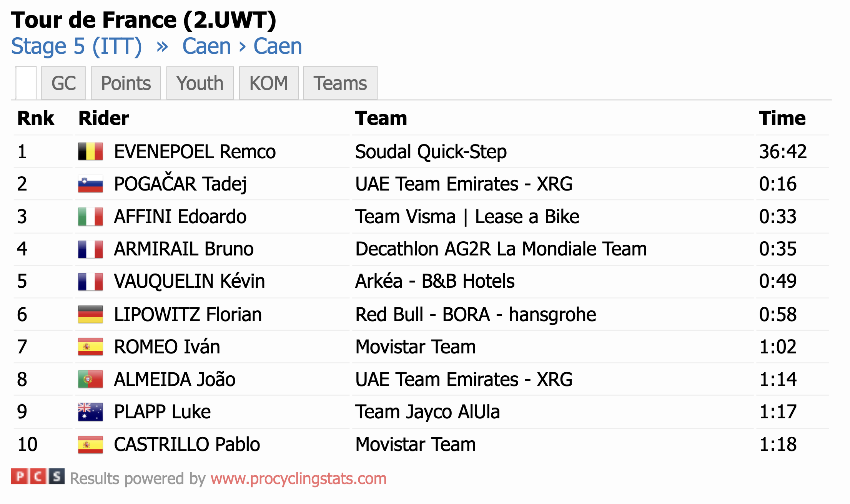
Task: Click the Slovenian flag next to Pogačar
Action: 90,184
